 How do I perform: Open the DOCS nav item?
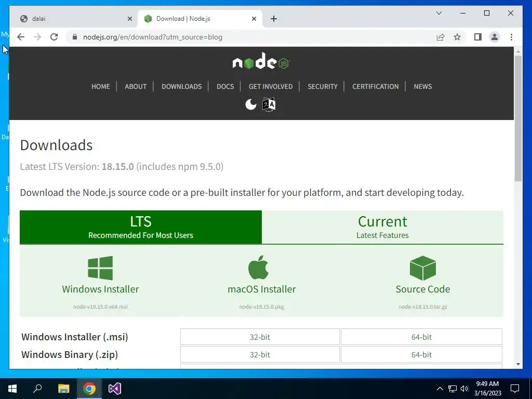point(225,87)
